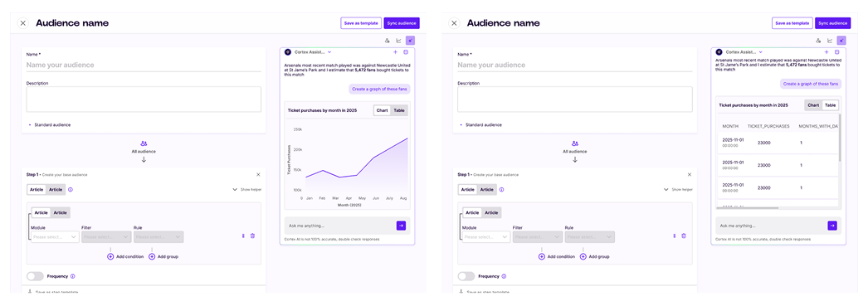The height and width of the screenshot is (306, 868).
Task: Click vertical scrollbar of the ticket purchases table
Action: pos(840,138)
